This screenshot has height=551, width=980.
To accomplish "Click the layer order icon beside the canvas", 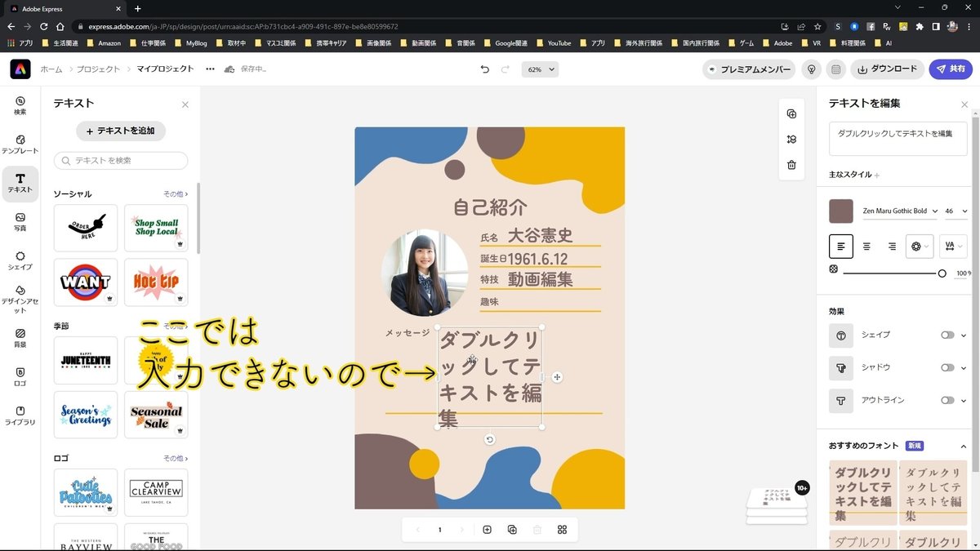I will [x=791, y=140].
